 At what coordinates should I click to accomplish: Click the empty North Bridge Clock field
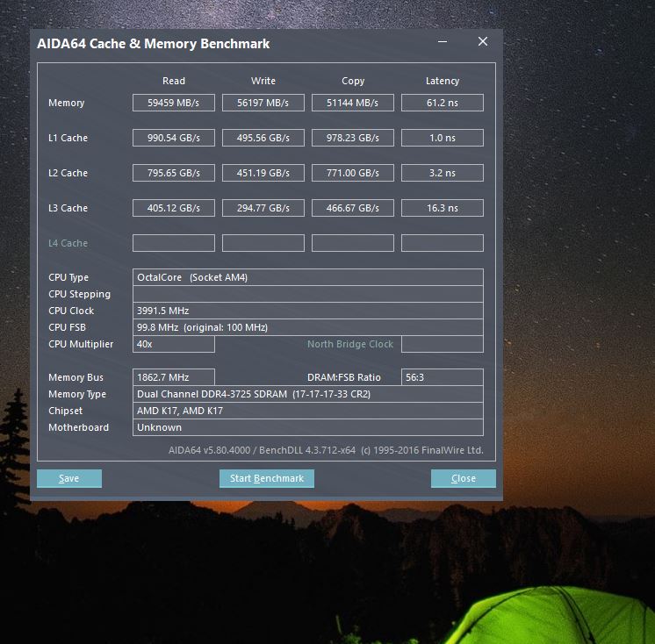(443, 344)
